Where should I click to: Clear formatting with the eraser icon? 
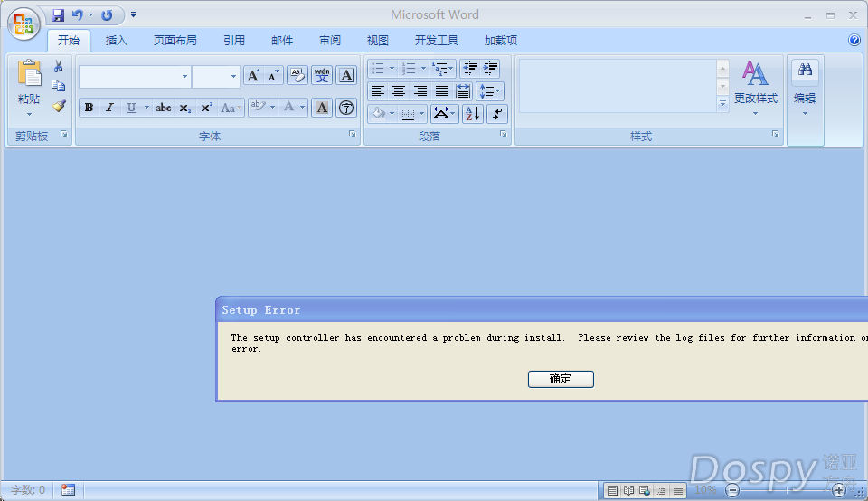pos(297,75)
